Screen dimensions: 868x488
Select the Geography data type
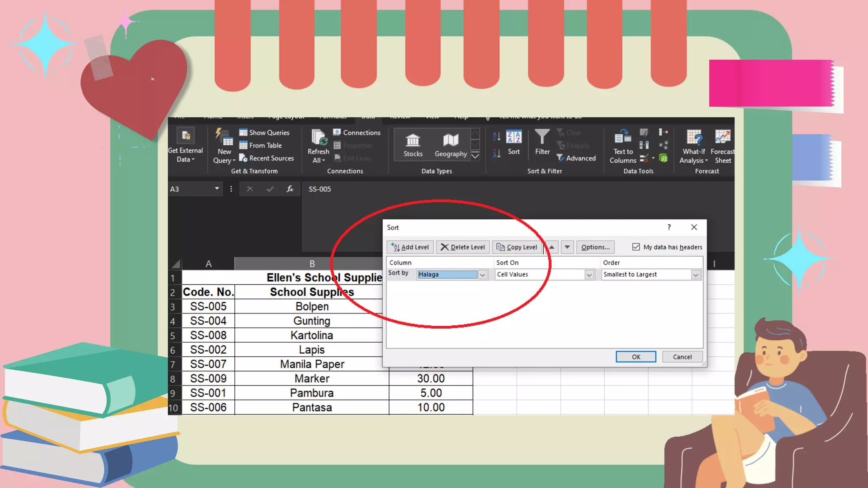click(451, 145)
